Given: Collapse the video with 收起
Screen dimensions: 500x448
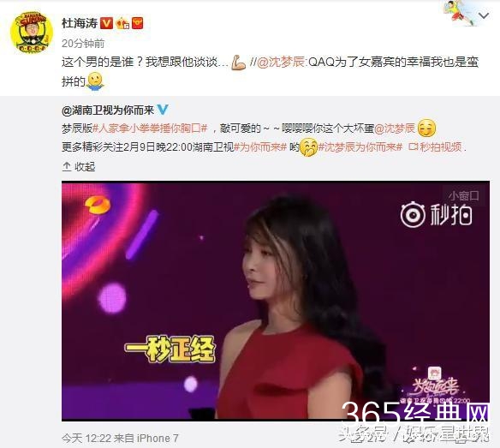Looking at the screenshot, I should click(x=79, y=166).
